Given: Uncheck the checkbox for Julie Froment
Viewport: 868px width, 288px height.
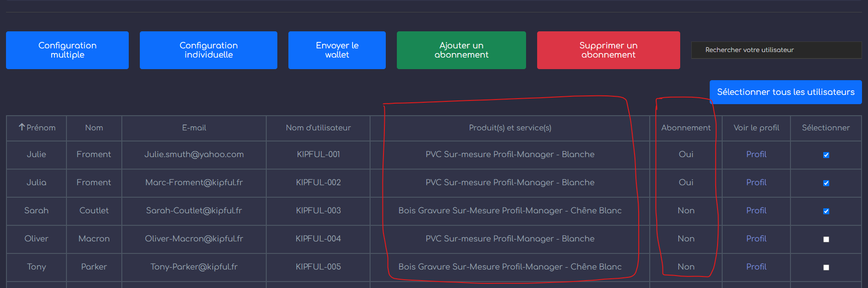Looking at the screenshot, I should click(x=826, y=155).
